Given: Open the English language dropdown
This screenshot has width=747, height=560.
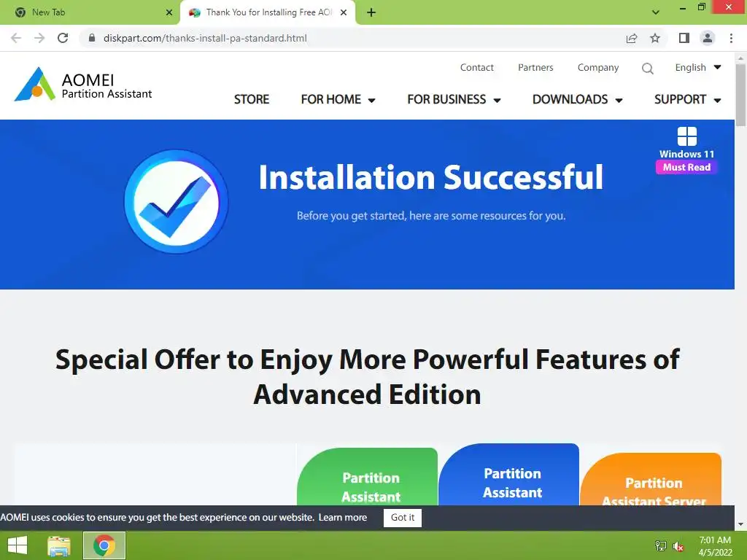Looking at the screenshot, I should tap(698, 68).
